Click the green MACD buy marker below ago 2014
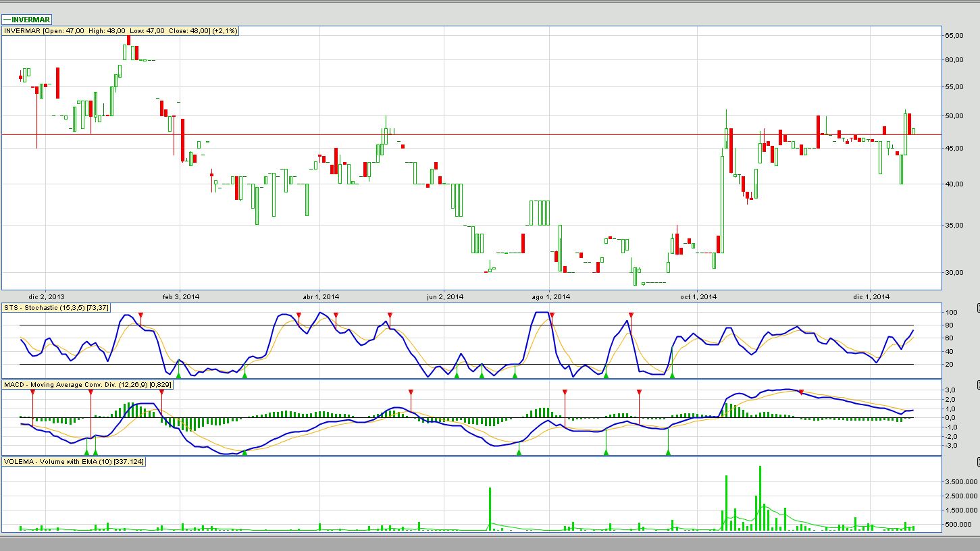The height and width of the screenshot is (551, 980). [x=519, y=452]
